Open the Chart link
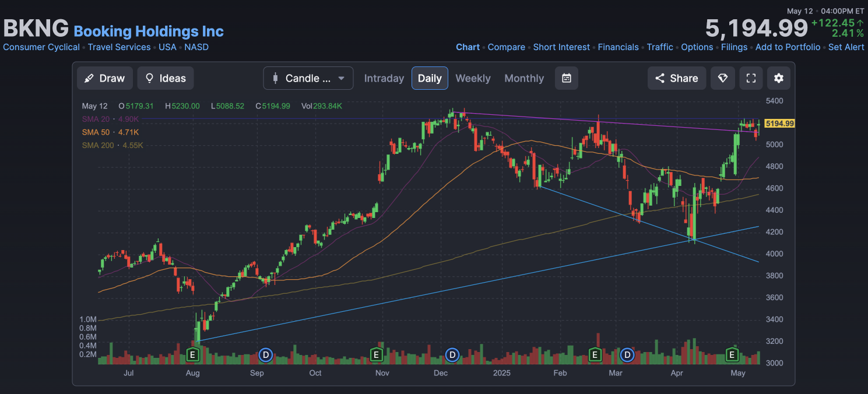 [x=468, y=47]
